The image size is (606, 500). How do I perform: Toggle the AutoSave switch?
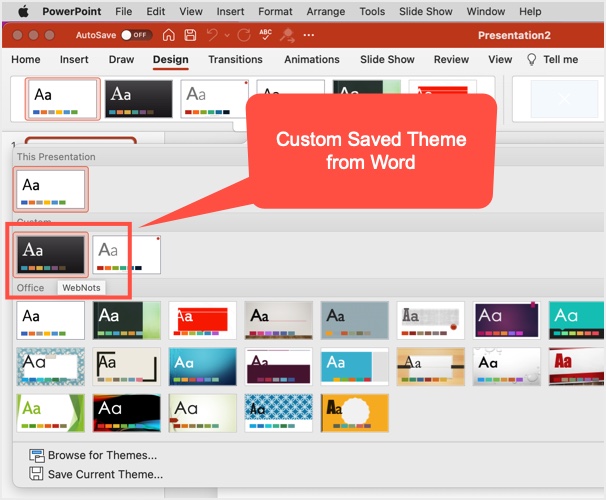pos(136,35)
